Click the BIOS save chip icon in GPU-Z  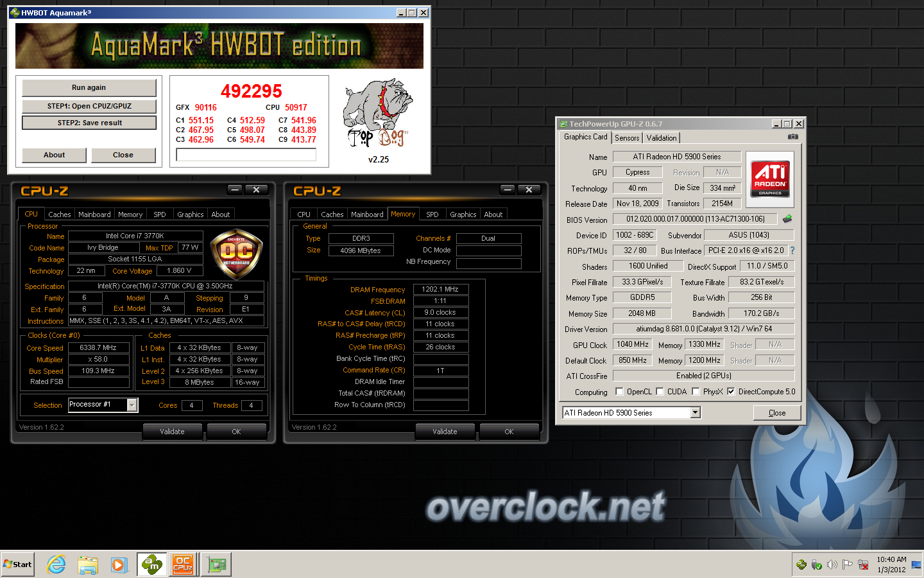[787, 219]
